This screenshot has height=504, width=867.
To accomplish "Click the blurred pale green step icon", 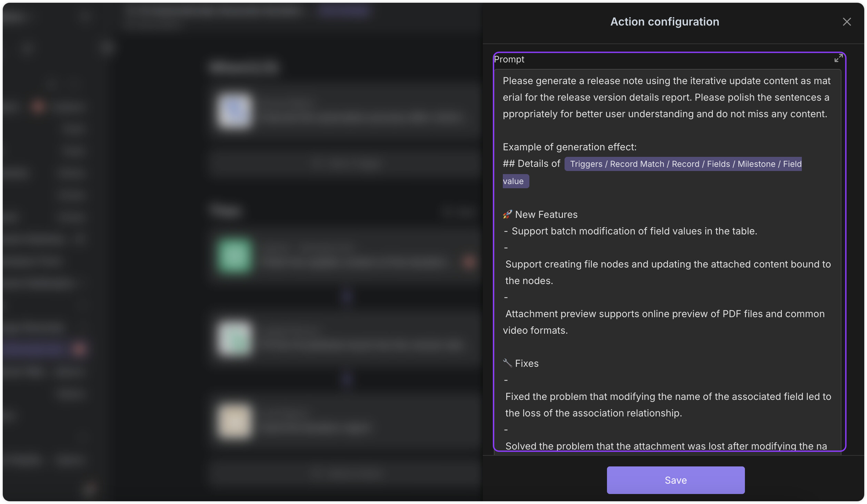I will (x=235, y=339).
